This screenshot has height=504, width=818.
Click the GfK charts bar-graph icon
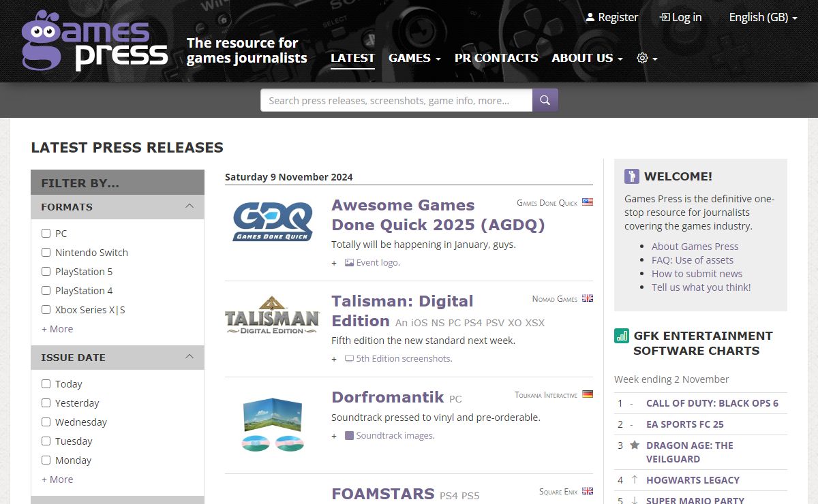click(x=622, y=335)
